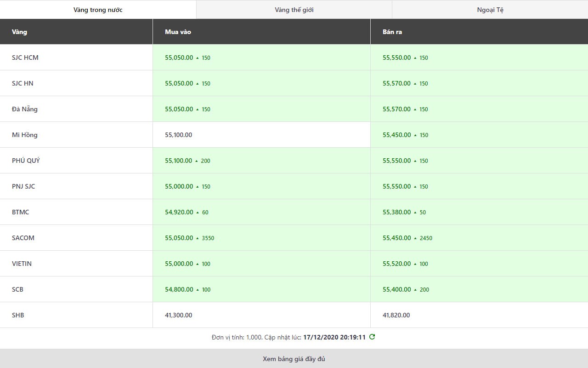Click the Bán ra column header
Viewport: 588px width, 368px height.
392,32
